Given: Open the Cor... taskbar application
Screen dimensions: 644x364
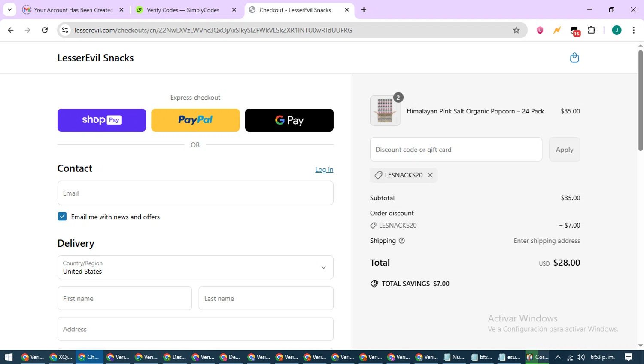Looking at the screenshot, I should pyautogui.click(x=538, y=357).
